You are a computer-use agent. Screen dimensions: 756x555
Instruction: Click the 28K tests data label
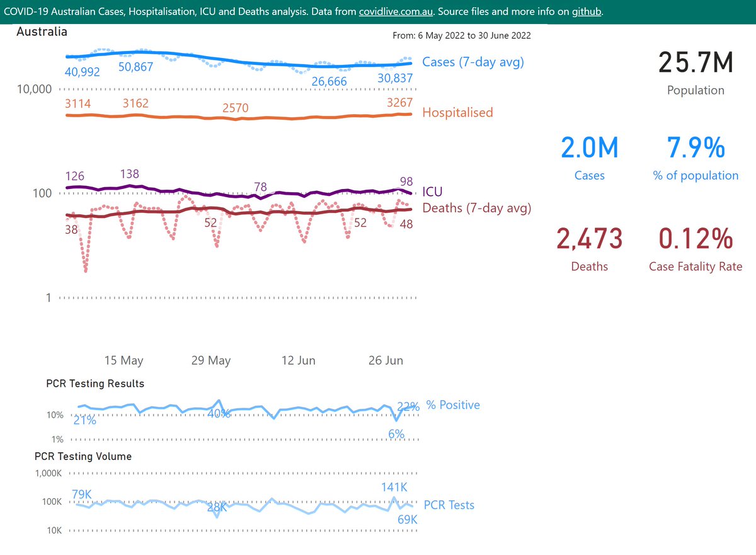tap(218, 506)
